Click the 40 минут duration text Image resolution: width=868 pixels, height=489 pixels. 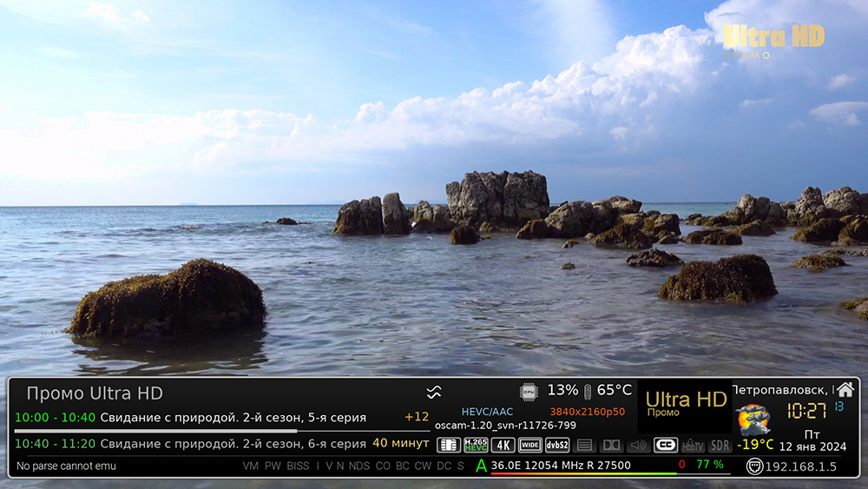click(x=401, y=443)
